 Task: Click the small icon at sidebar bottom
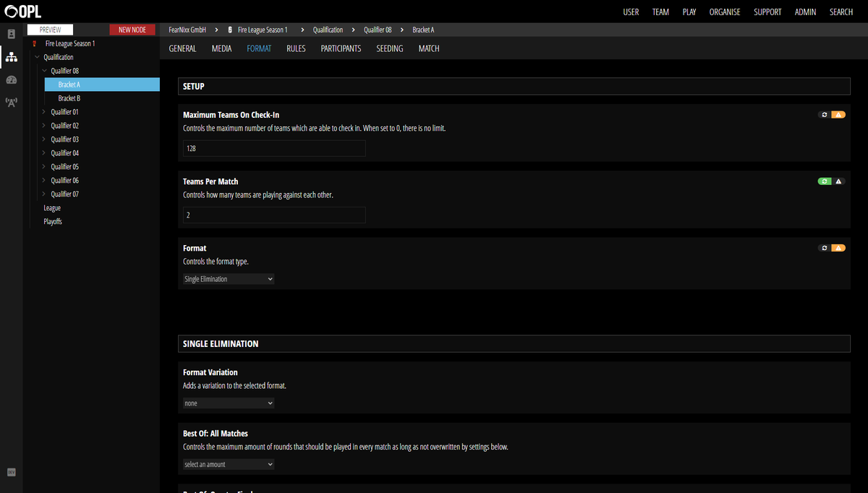(11, 472)
